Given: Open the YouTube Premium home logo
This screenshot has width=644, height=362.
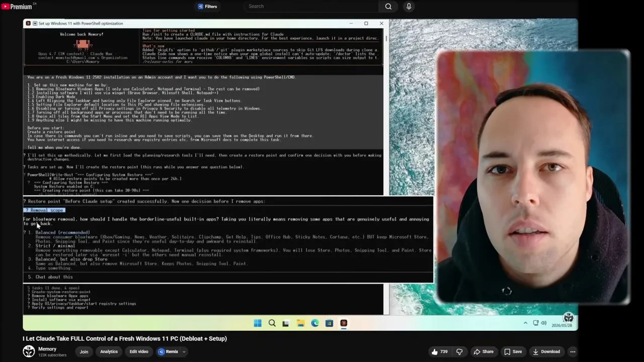Looking at the screenshot, I should tap(17, 7).
